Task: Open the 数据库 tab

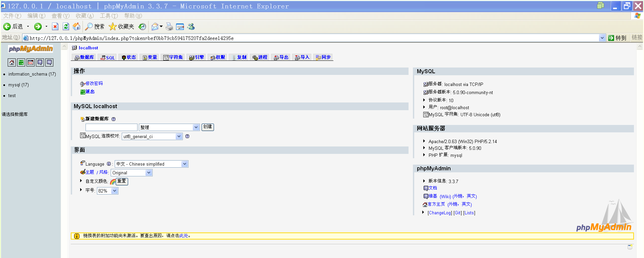Action: (x=84, y=57)
